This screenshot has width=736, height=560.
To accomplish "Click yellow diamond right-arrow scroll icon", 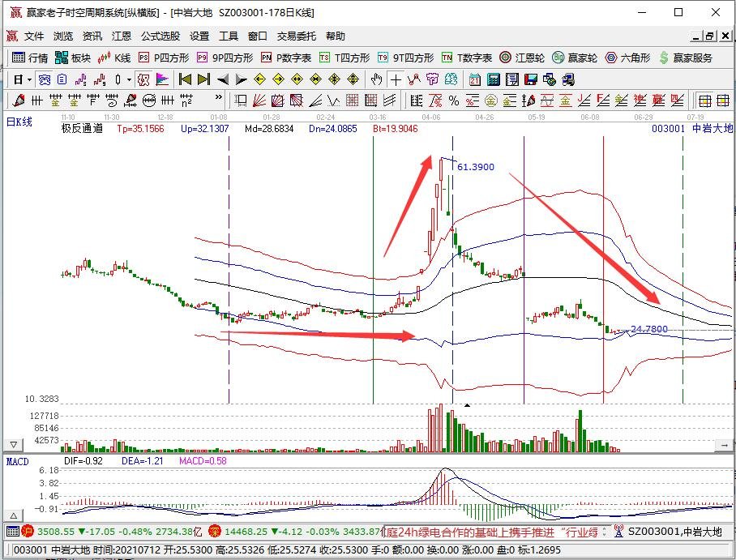I will click(278, 79).
